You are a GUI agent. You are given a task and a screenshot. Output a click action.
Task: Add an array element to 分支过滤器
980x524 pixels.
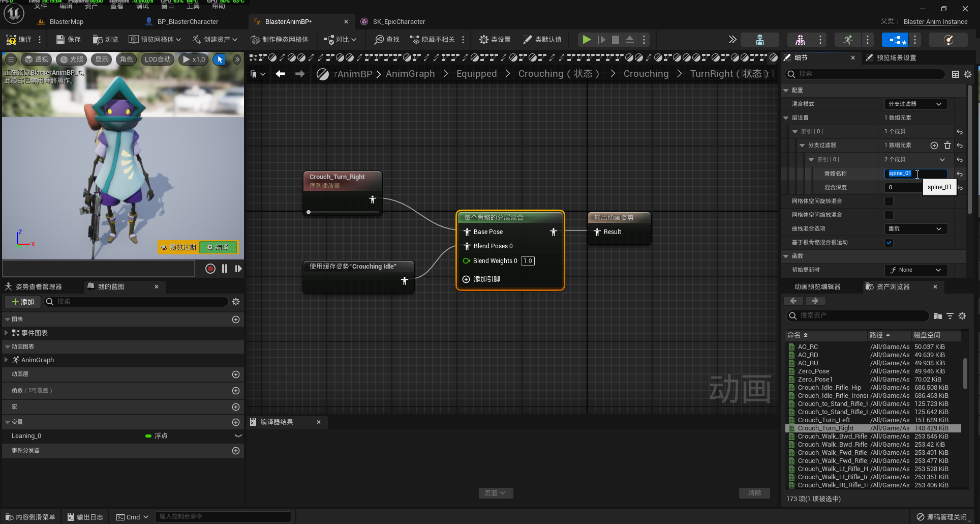934,145
